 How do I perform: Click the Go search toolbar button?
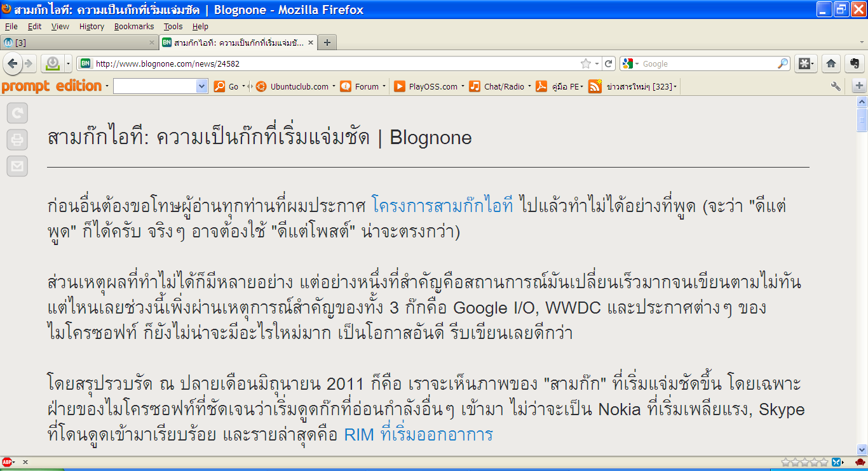coord(227,86)
